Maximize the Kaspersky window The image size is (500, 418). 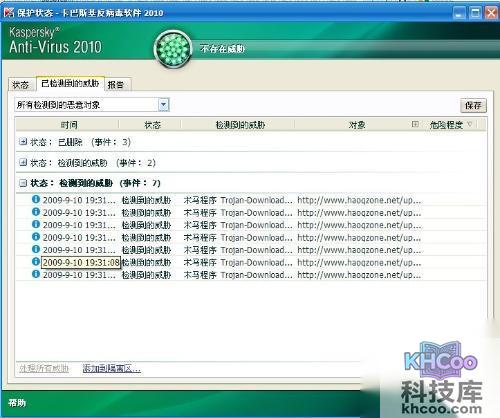pyautogui.click(x=475, y=13)
